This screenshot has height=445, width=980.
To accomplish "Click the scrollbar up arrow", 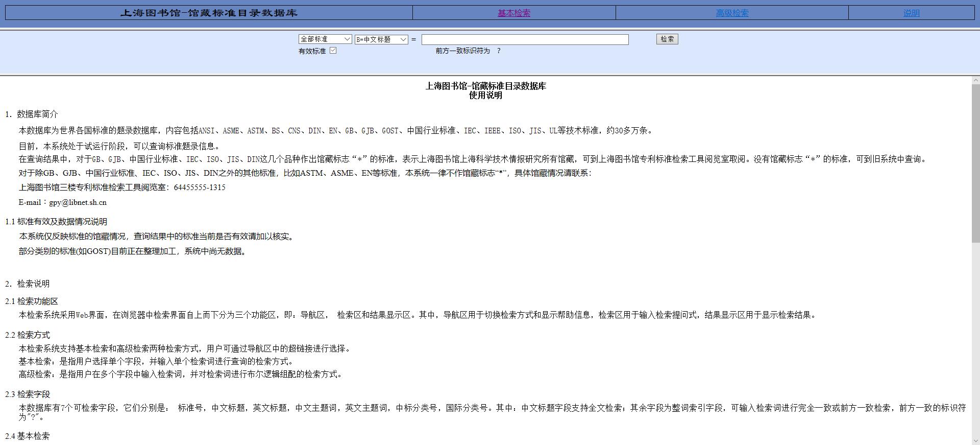I will click(x=975, y=80).
